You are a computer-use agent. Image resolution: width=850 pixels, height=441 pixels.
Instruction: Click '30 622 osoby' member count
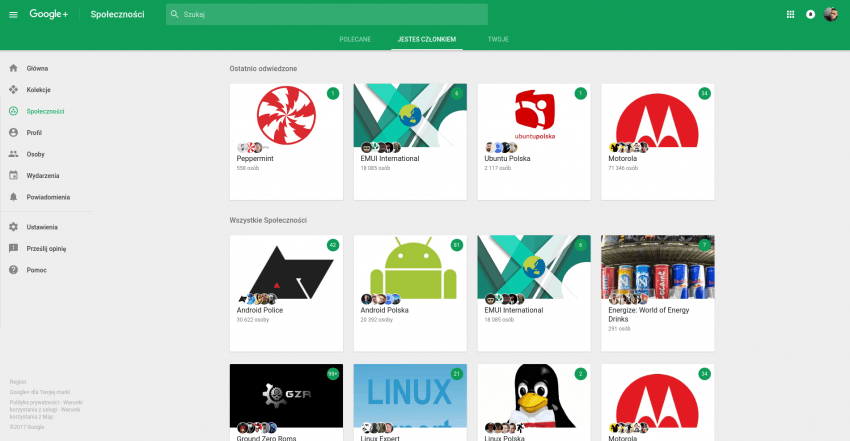coord(253,320)
